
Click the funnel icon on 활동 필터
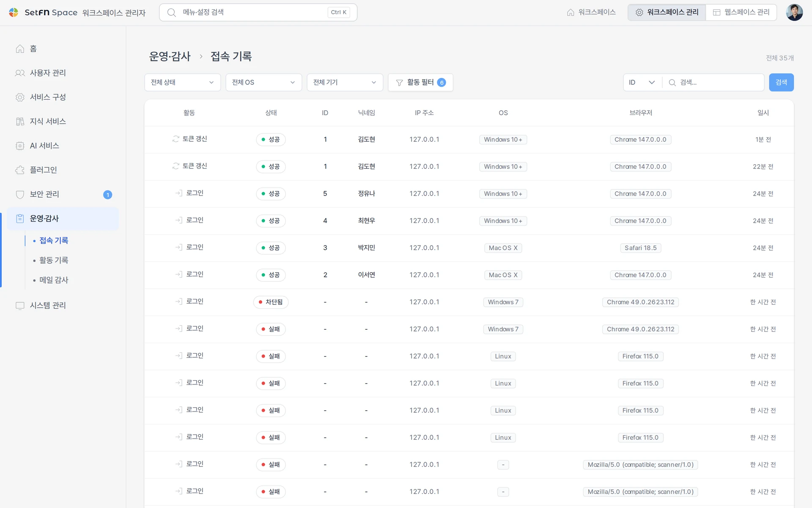(399, 83)
